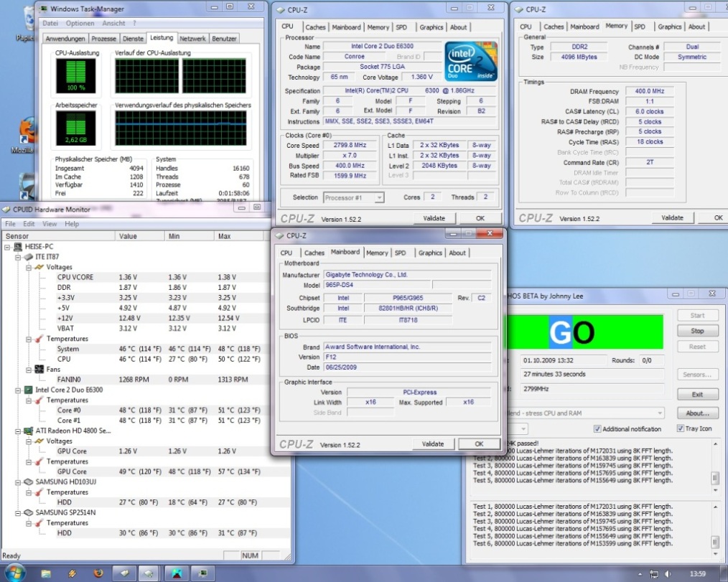
Task: Click the network icon in the system tray
Action: [654, 574]
